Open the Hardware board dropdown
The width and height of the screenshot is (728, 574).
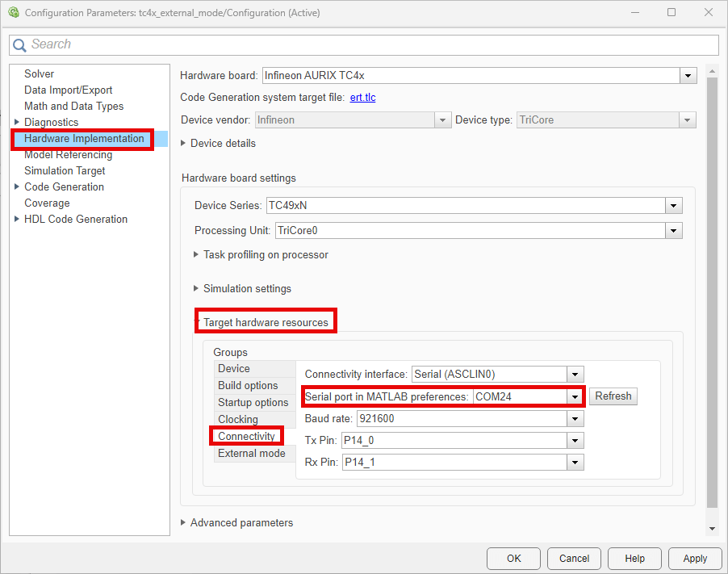[x=688, y=76]
